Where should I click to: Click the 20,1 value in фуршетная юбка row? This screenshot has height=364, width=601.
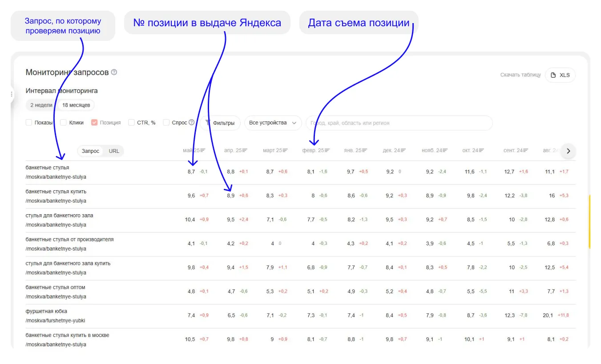548,316
